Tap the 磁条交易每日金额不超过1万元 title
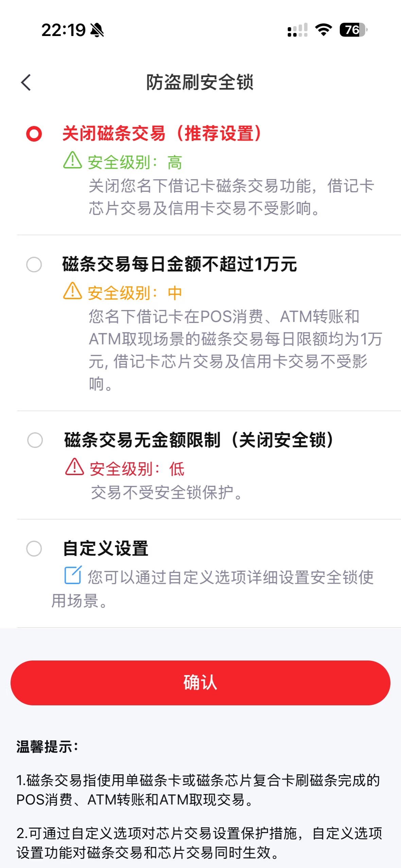The image size is (401, 868). coord(179,264)
